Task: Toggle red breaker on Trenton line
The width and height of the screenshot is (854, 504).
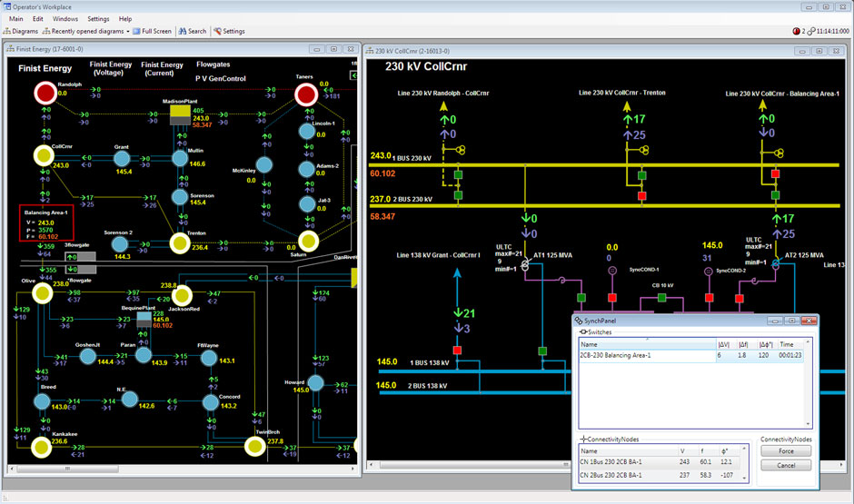Action: [641, 195]
